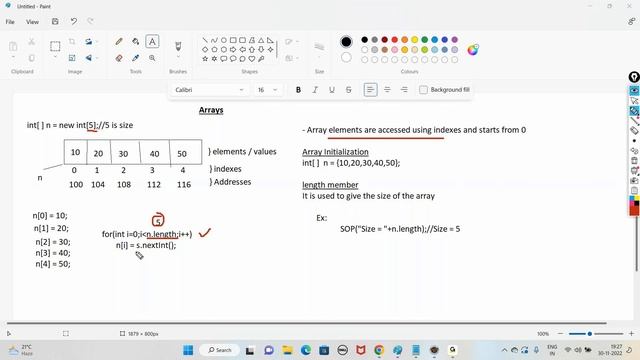The height and width of the screenshot is (360, 640).
Task: Open the font size 16 dropdown
Action: coord(267,90)
